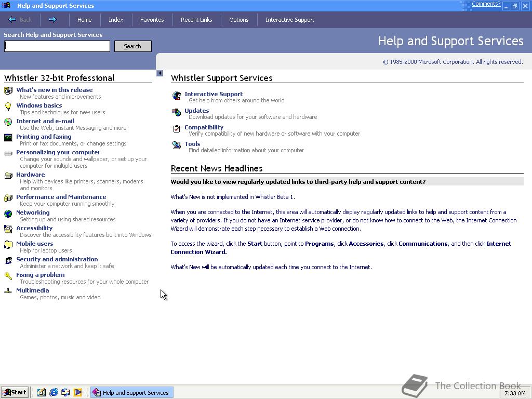Screen dimensions: 532x399
Task: Click the lightbulb icon for Windows basics
Action: pyautogui.click(x=8, y=106)
